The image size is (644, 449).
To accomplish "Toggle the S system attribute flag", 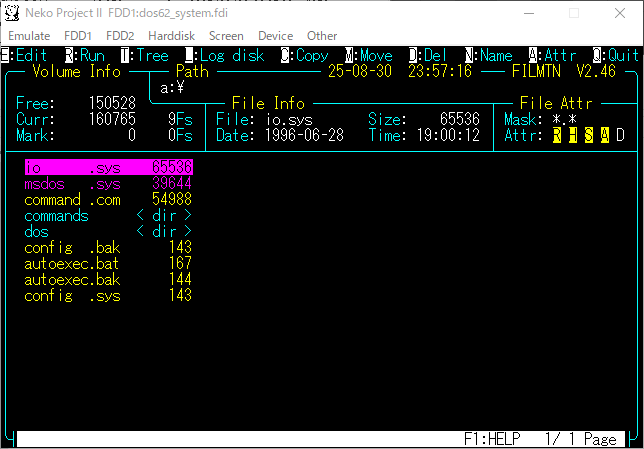I will coord(589,135).
